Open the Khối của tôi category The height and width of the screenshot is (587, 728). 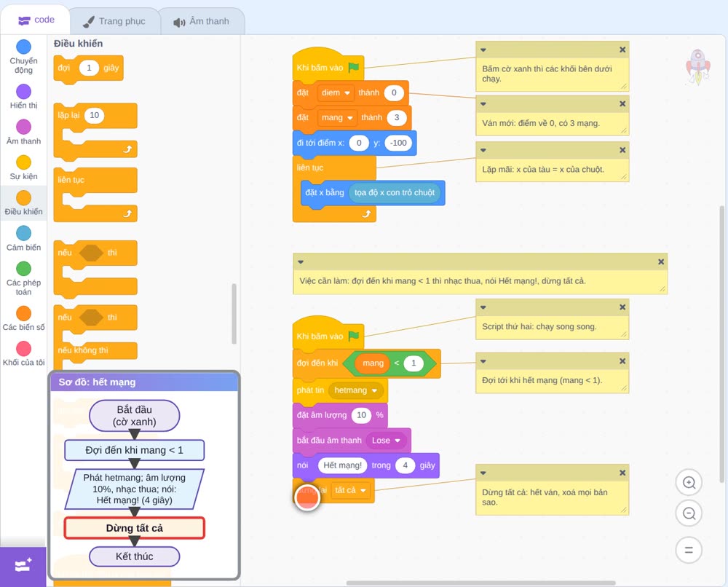pyautogui.click(x=23, y=353)
